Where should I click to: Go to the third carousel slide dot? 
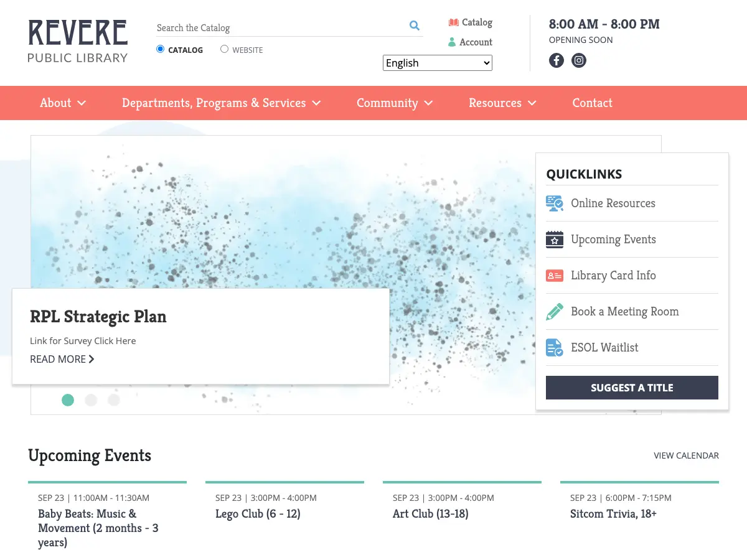114,400
